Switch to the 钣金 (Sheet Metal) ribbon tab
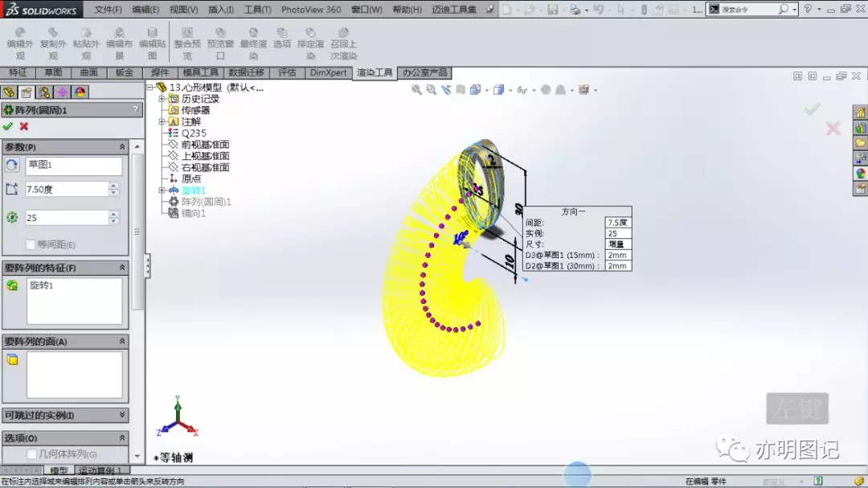 coord(124,72)
